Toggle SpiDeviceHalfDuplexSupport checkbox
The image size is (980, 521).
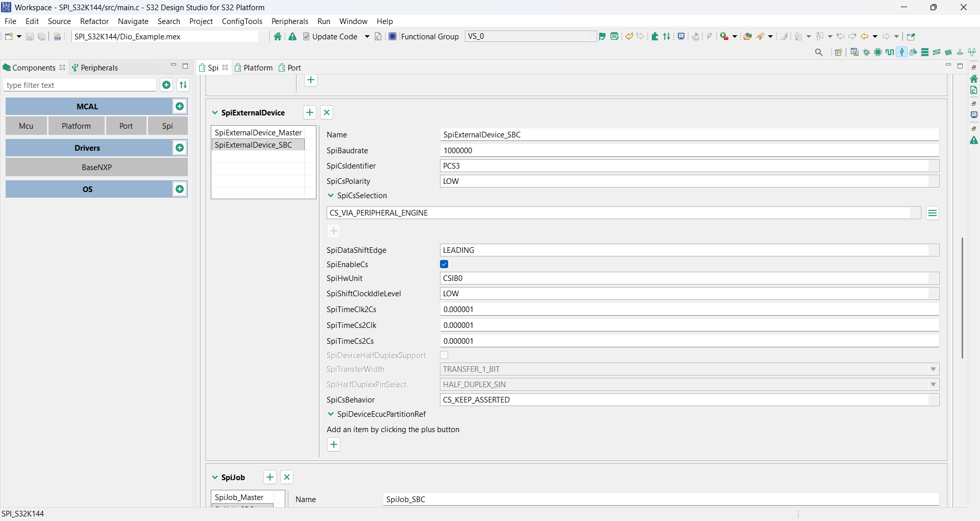click(444, 355)
